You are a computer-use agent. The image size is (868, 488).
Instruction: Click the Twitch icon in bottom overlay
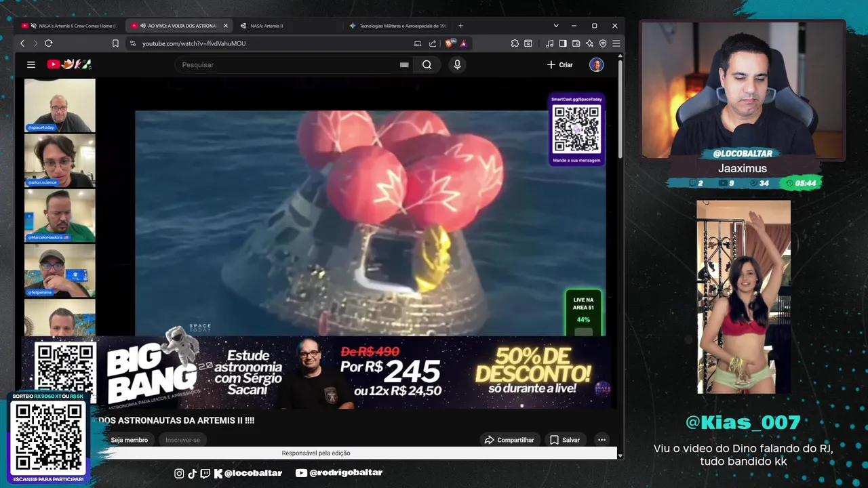(205, 473)
